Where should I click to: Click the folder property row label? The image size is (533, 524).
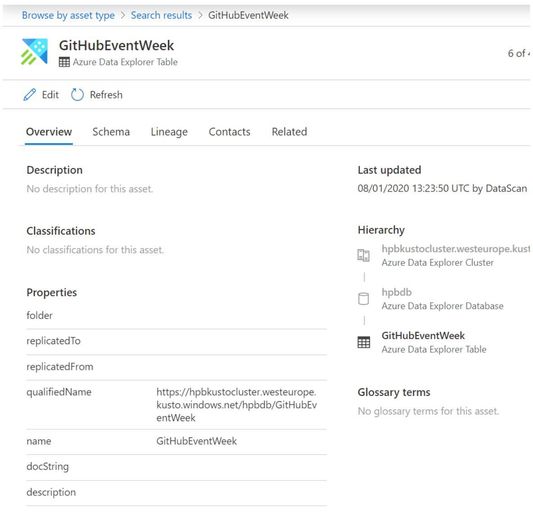[x=39, y=315]
